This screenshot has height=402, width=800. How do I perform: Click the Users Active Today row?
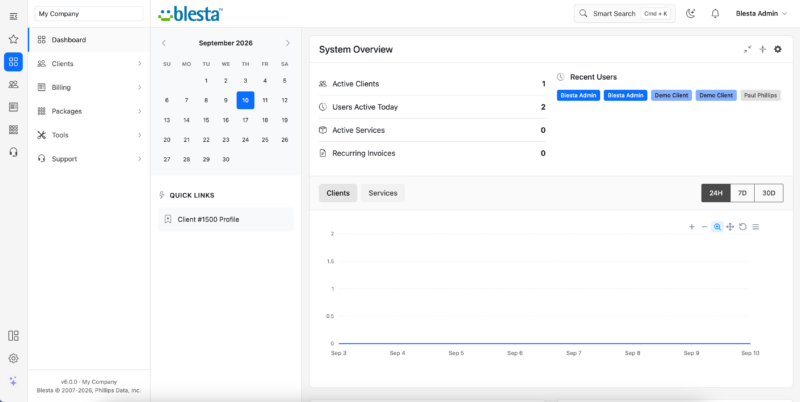432,107
